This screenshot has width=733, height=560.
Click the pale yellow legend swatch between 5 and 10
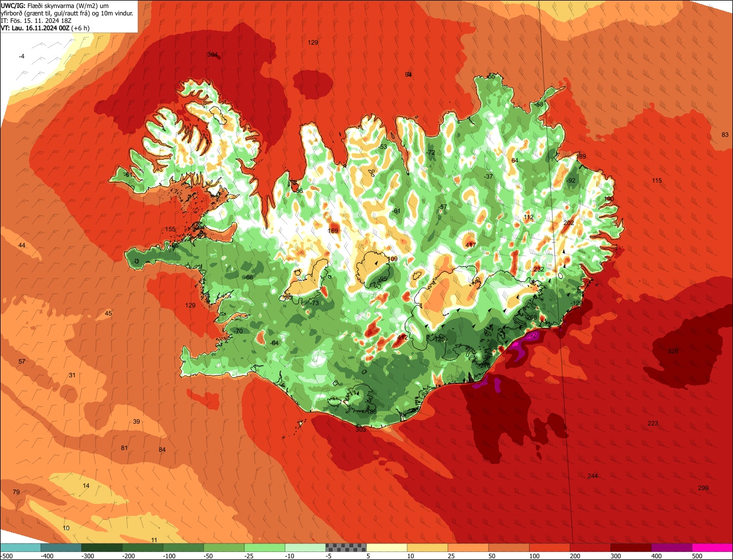coord(387,548)
